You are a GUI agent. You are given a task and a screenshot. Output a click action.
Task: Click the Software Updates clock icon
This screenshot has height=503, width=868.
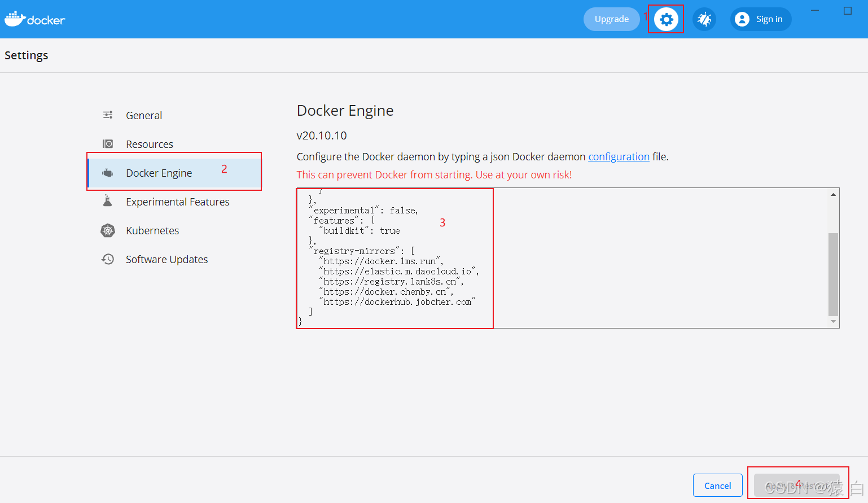(x=108, y=259)
